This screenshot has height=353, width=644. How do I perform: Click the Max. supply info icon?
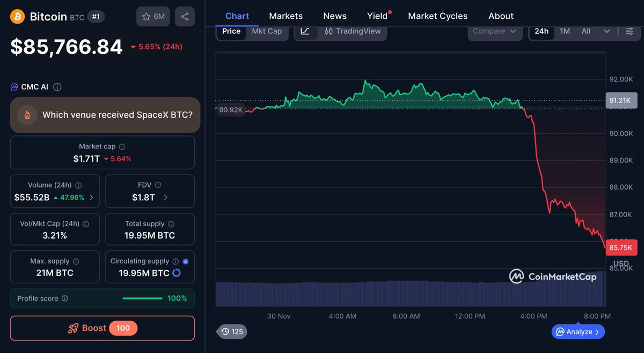point(76,262)
